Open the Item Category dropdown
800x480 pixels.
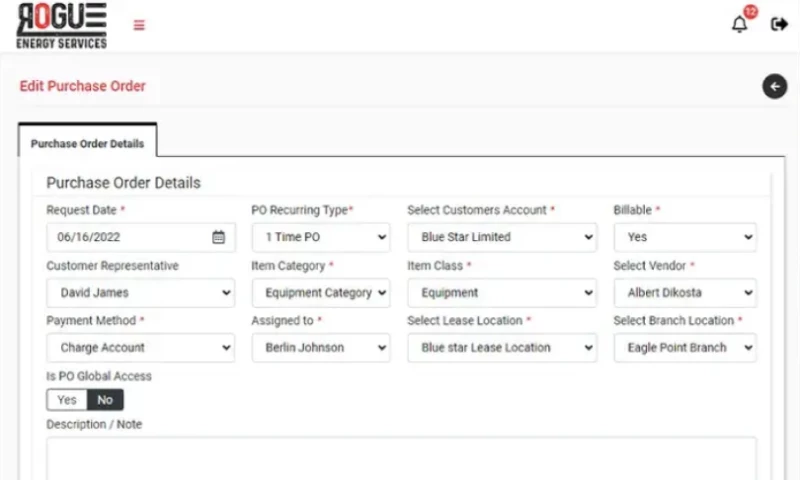[x=321, y=293]
